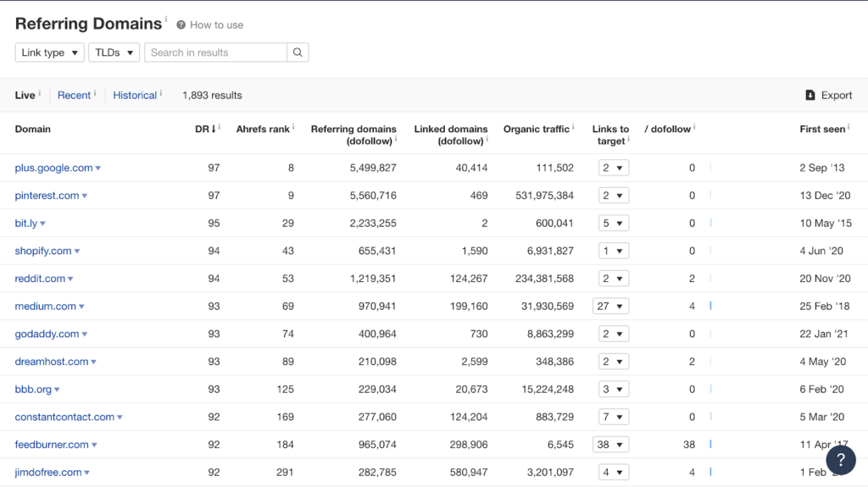Click info icon beside DR column header

pyautogui.click(x=220, y=127)
